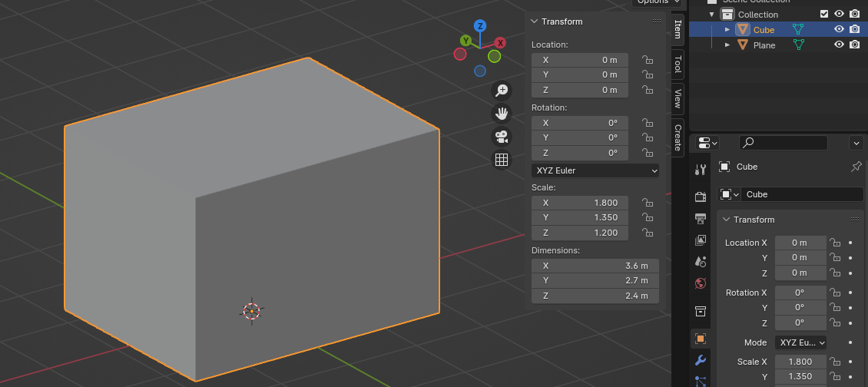Open the Tool sidebar tab

coord(678,64)
